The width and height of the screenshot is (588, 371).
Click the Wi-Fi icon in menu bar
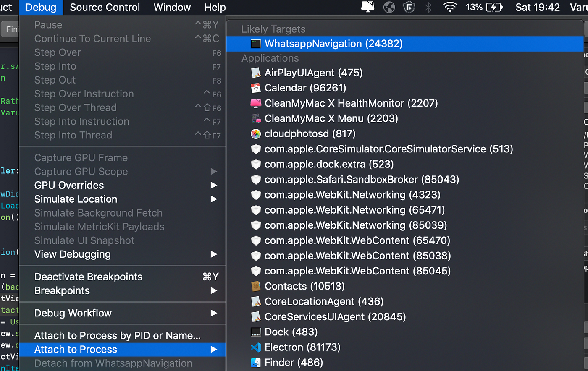[450, 7]
